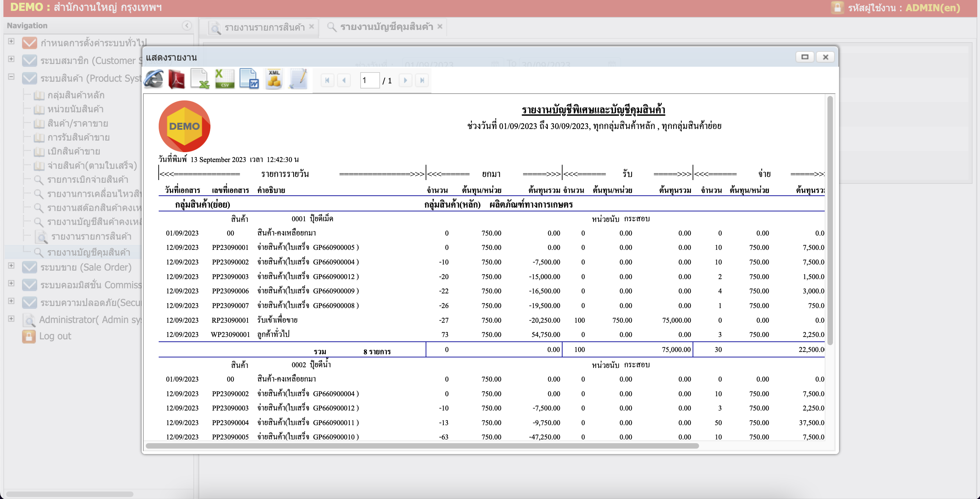Collapse ระบบสินค้า (Product System) node
The width and height of the screenshot is (980, 499).
coord(12,77)
